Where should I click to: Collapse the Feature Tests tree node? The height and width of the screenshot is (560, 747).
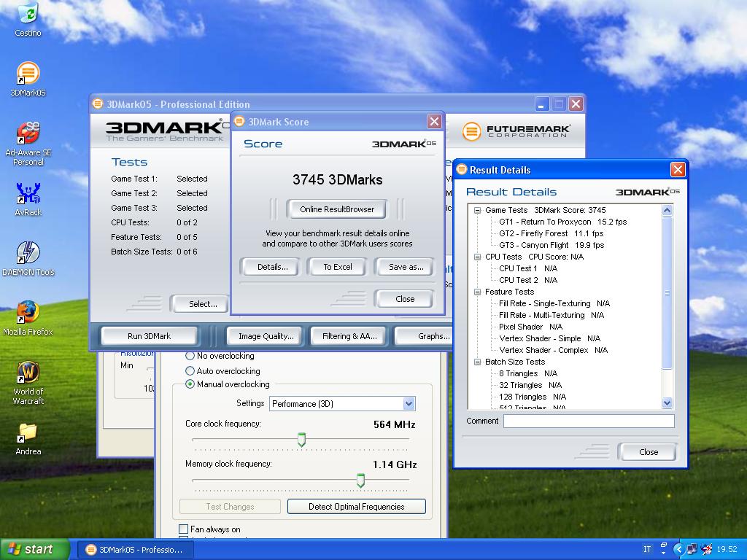pos(477,292)
